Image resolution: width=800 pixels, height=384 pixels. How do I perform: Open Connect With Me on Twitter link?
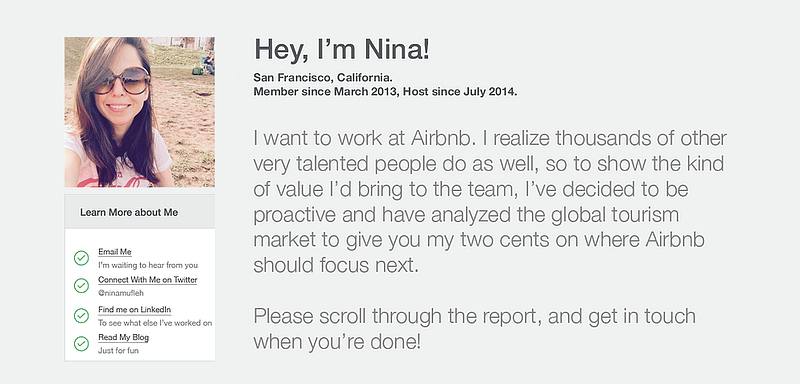[147, 280]
